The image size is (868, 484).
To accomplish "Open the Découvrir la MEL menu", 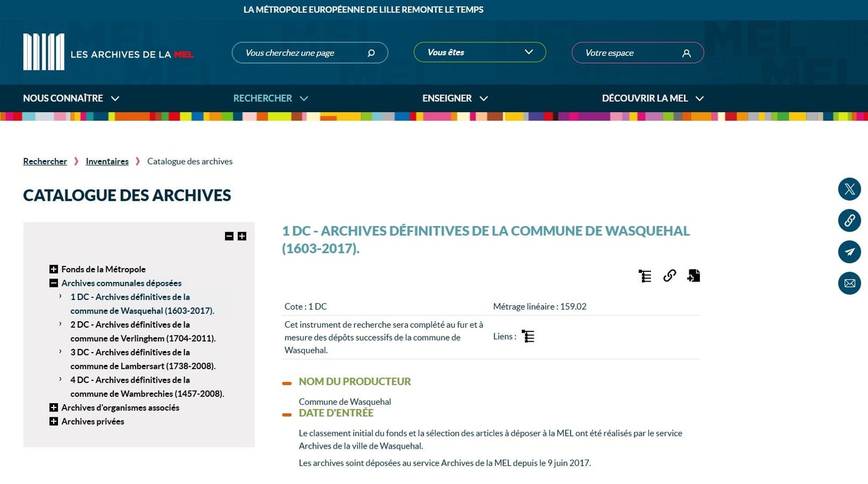I will click(653, 98).
